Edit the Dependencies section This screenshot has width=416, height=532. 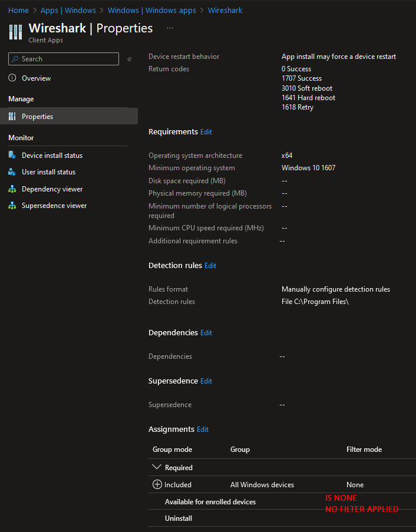coord(206,332)
